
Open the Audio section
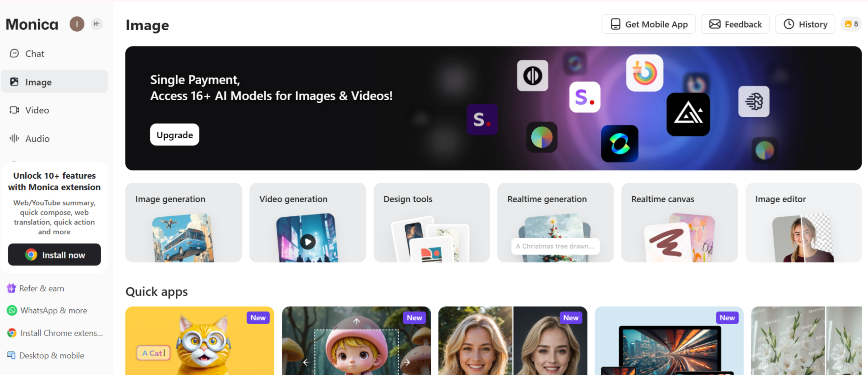click(x=37, y=138)
